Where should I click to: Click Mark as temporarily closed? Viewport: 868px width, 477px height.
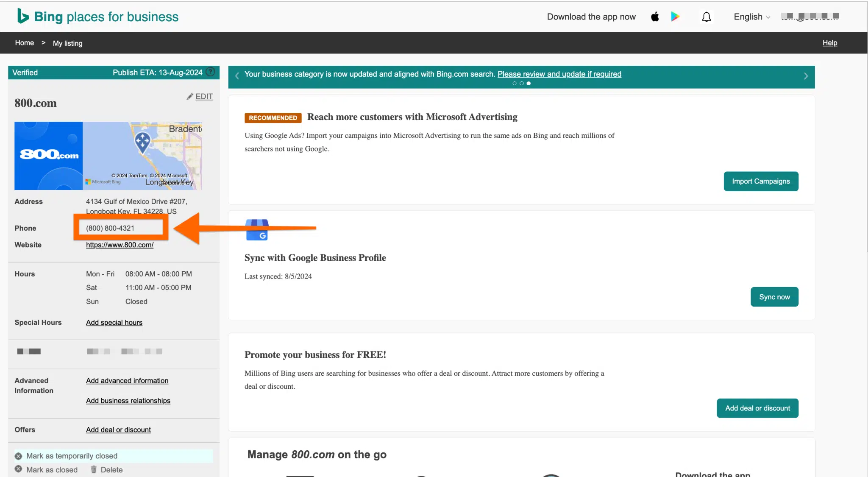pos(72,456)
